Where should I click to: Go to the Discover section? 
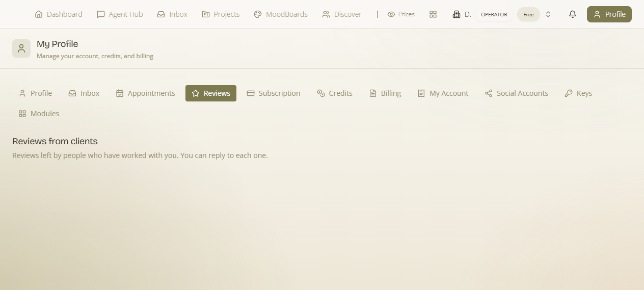click(342, 14)
